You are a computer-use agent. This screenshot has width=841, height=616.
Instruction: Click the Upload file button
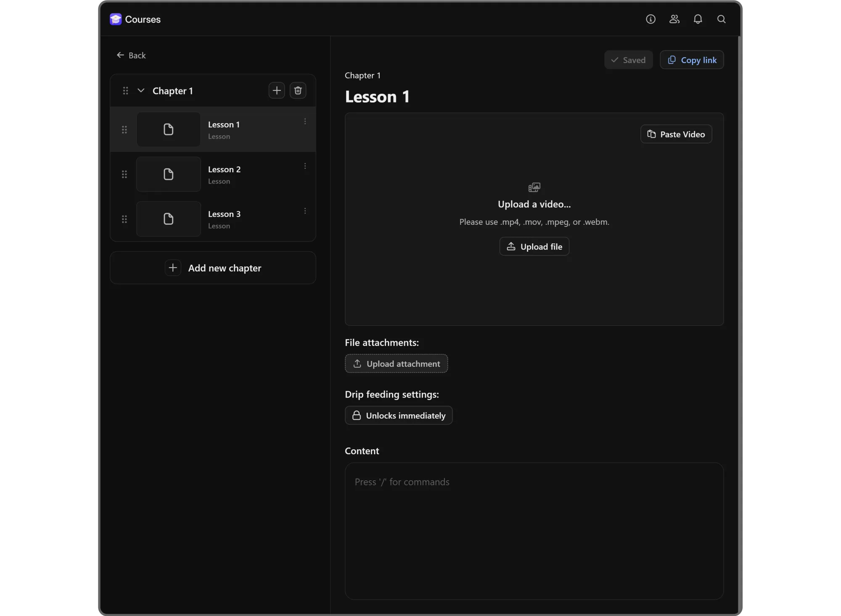click(x=534, y=247)
